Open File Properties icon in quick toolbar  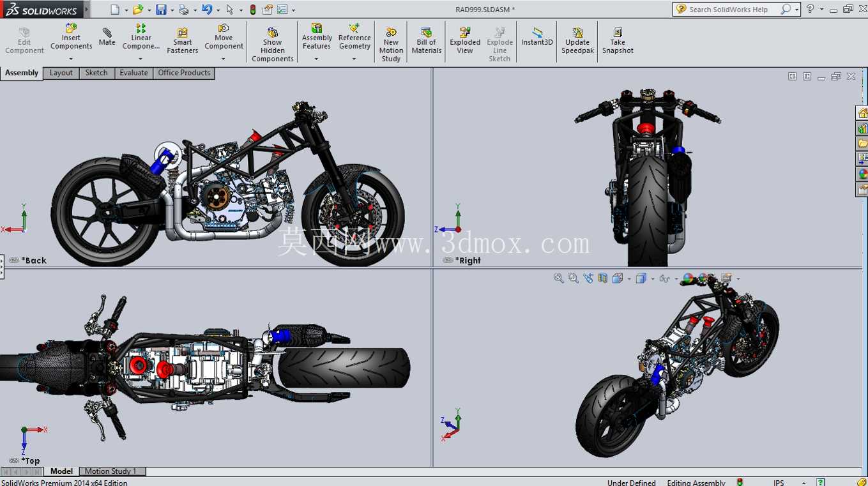tap(268, 10)
